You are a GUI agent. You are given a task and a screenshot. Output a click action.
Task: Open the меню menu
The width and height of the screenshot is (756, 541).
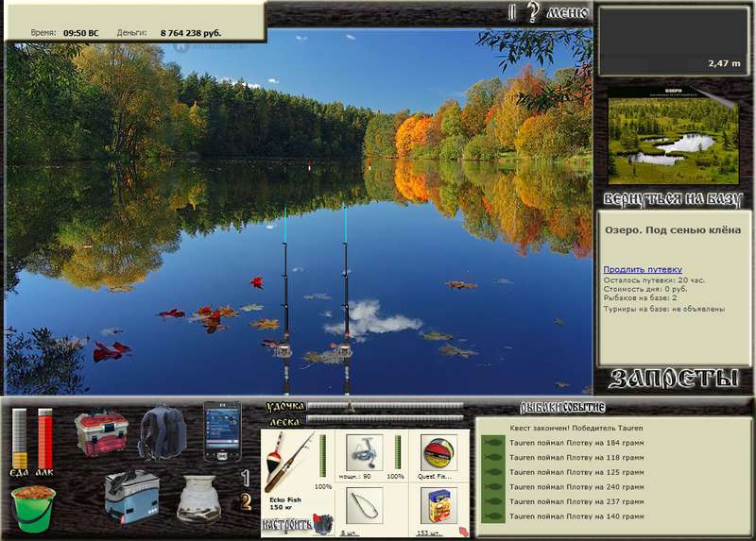point(568,12)
